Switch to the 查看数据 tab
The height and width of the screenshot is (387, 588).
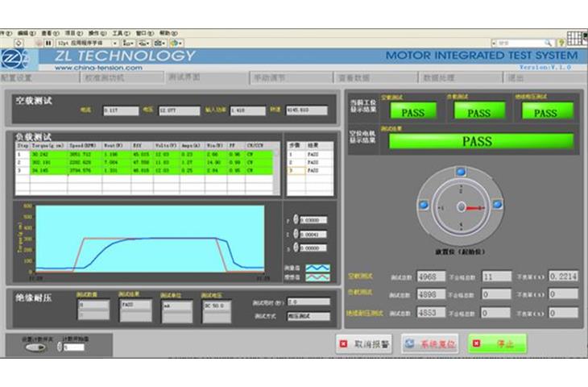coord(354,78)
